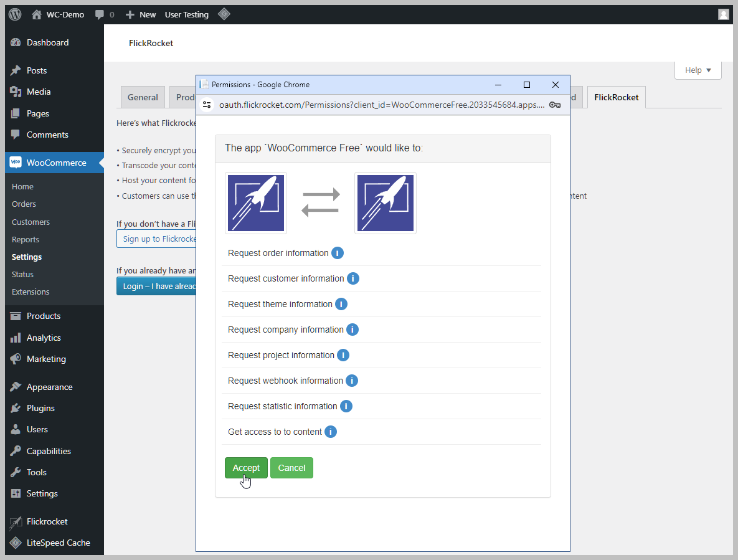The width and height of the screenshot is (738, 560).
Task: Click the LiteSpeed diamond icon in admin bar
Action: 224,14
